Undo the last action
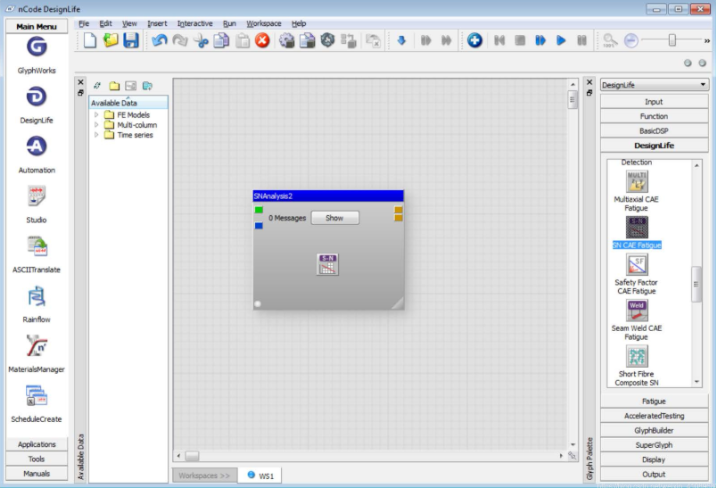This screenshot has width=716, height=488. (x=159, y=41)
